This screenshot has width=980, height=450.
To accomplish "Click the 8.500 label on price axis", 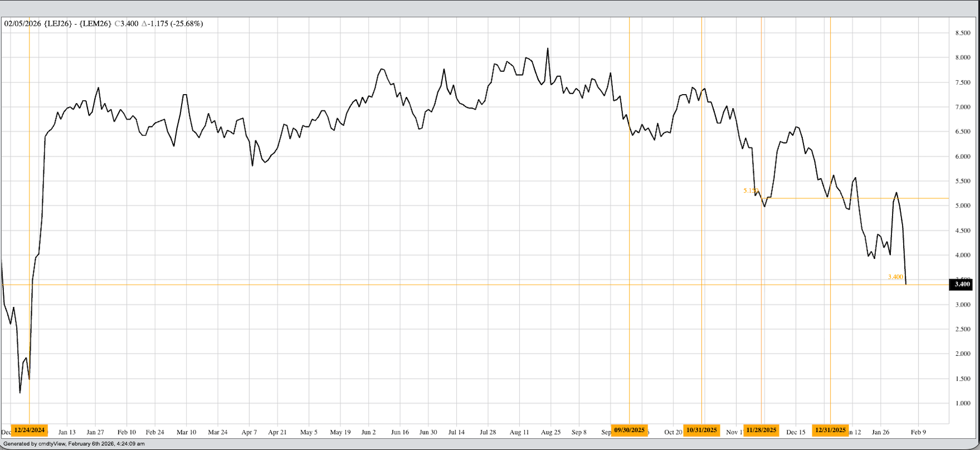I will (963, 33).
